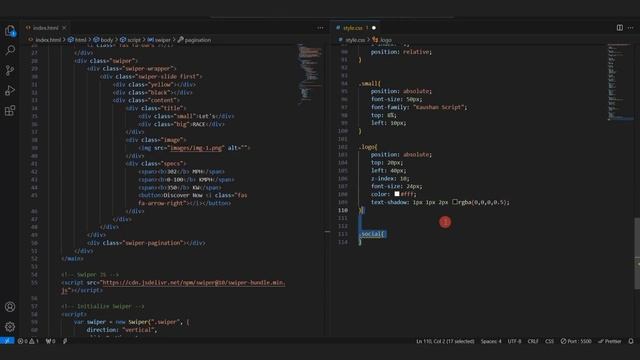Split the style.css editor

tap(620, 28)
